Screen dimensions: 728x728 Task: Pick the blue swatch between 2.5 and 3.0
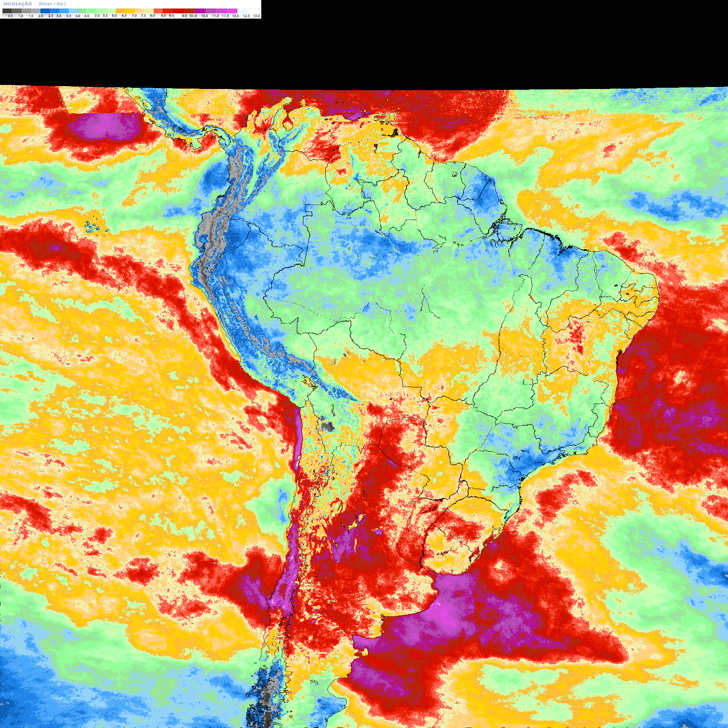coord(55,11)
